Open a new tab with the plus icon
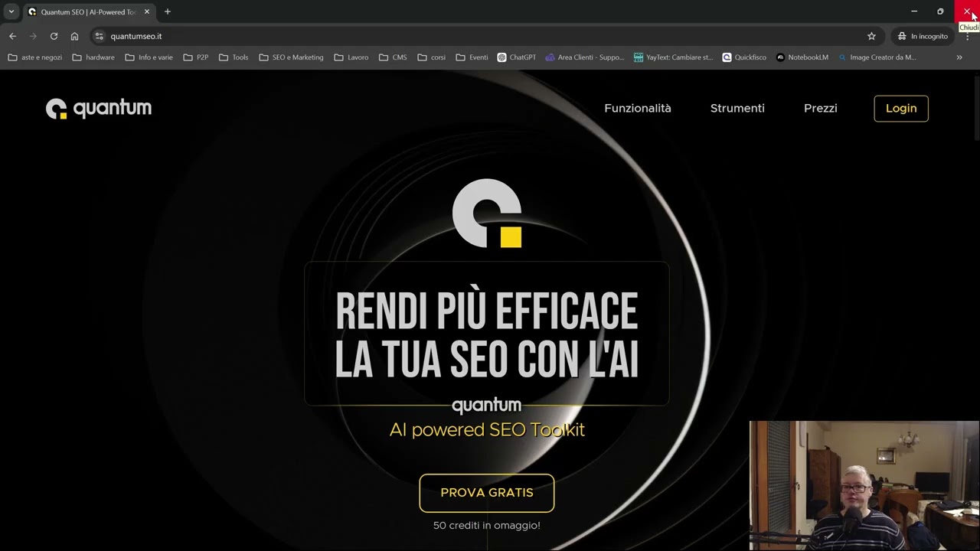 pos(168,11)
